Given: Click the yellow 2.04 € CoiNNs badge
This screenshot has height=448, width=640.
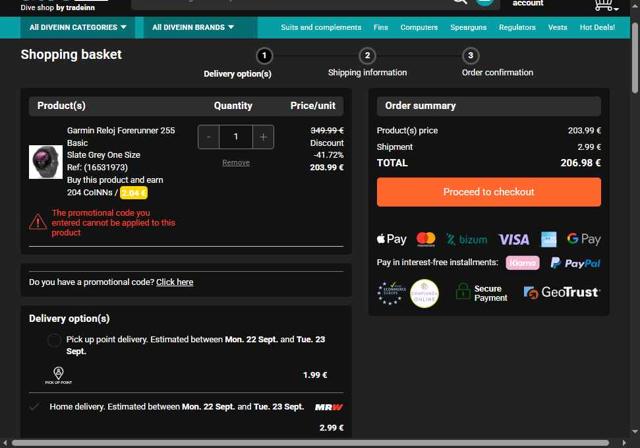Looking at the screenshot, I should pos(134,193).
